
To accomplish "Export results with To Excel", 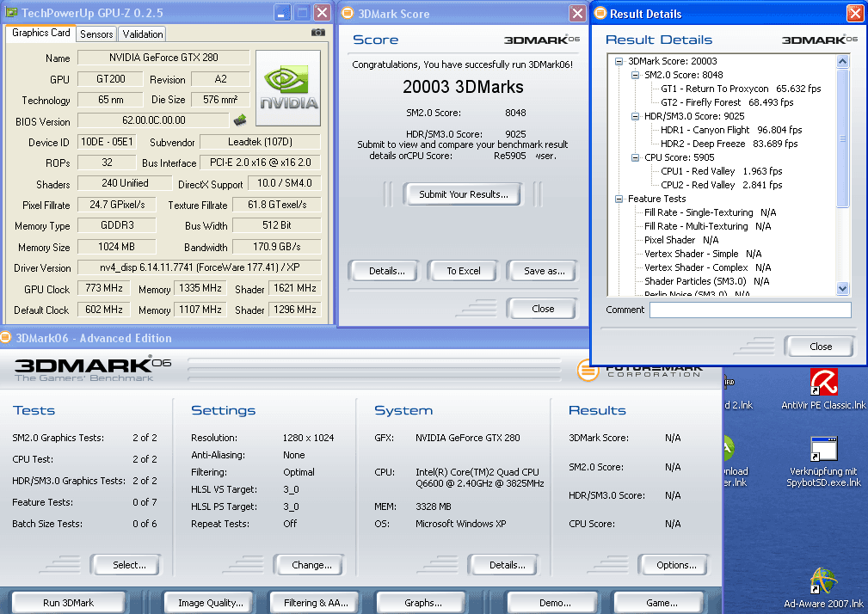I will pyautogui.click(x=464, y=271).
